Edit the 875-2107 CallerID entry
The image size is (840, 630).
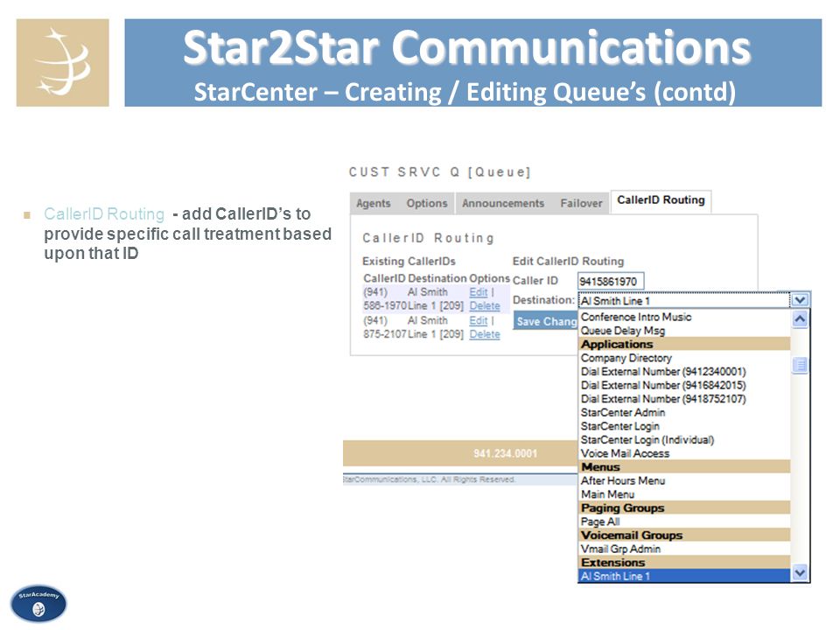click(x=479, y=321)
